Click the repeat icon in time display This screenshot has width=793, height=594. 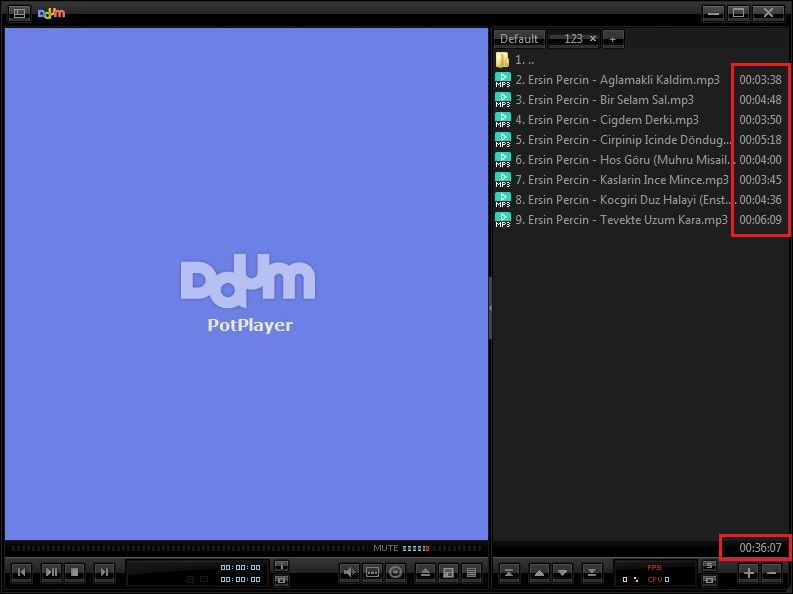click(x=204, y=579)
